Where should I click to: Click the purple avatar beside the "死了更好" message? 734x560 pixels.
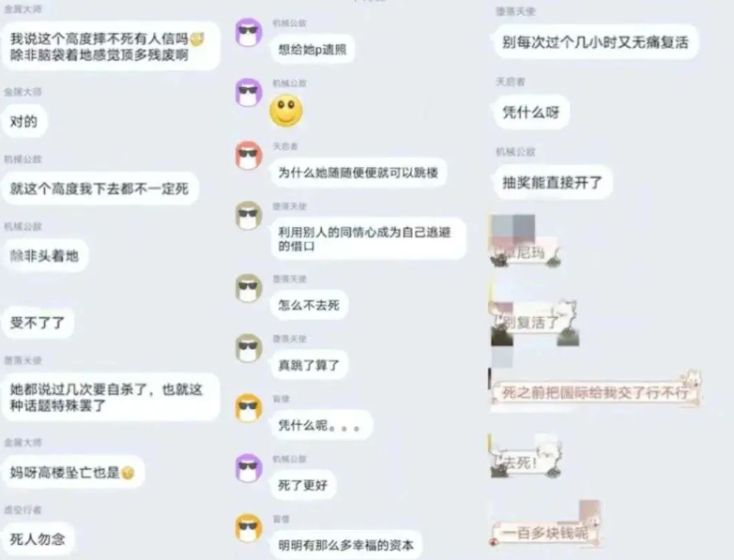(x=249, y=468)
